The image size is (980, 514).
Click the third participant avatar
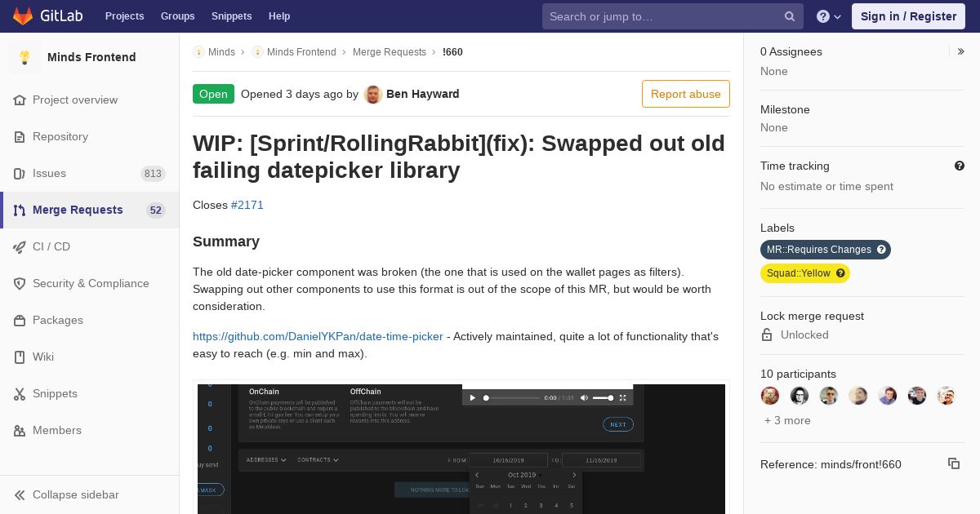tap(829, 396)
